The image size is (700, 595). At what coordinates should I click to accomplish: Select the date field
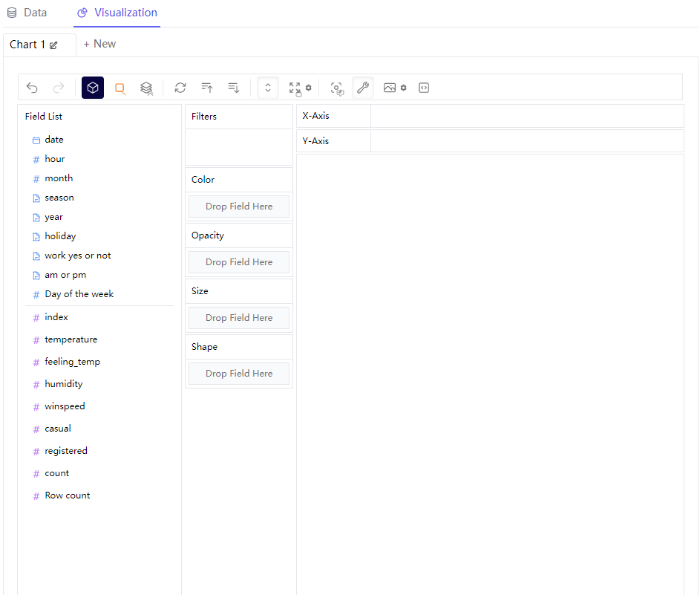tap(54, 140)
